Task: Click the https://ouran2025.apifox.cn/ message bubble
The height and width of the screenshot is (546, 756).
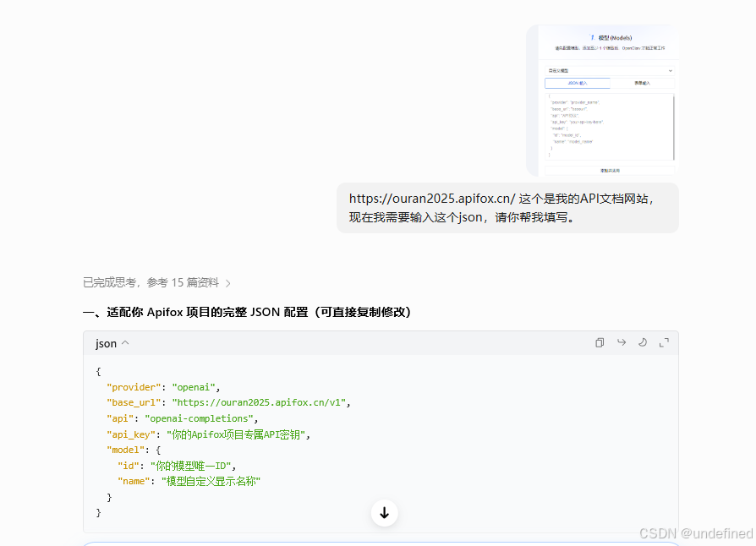Action: pyautogui.click(x=507, y=208)
